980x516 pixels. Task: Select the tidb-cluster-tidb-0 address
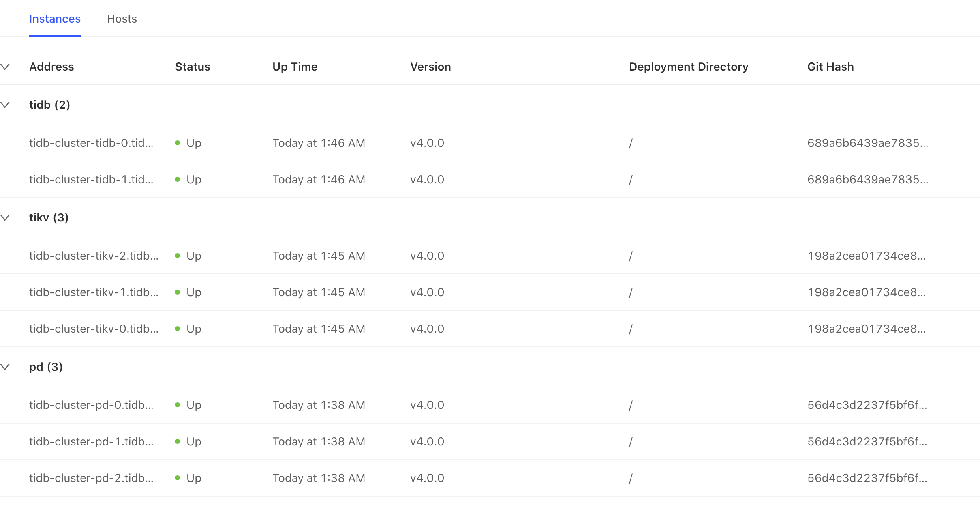[x=91, y=143]
